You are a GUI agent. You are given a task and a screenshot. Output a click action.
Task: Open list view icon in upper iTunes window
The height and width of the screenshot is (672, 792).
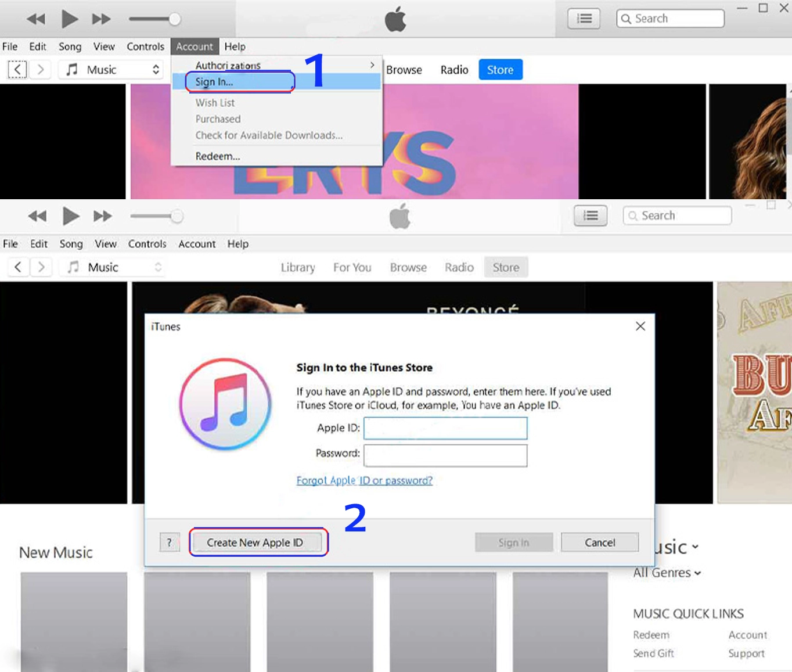pos(584,19)
